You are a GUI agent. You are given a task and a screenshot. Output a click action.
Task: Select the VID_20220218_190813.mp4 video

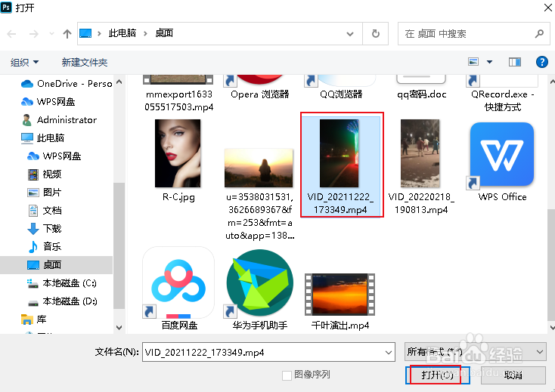pyautogui.click(x=421, y=166)
